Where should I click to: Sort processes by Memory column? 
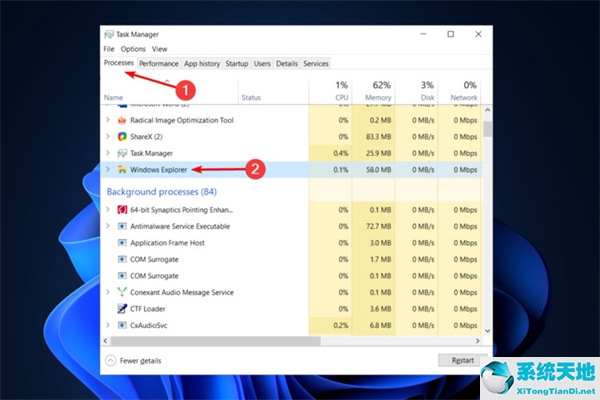click(x=377, y=91)
